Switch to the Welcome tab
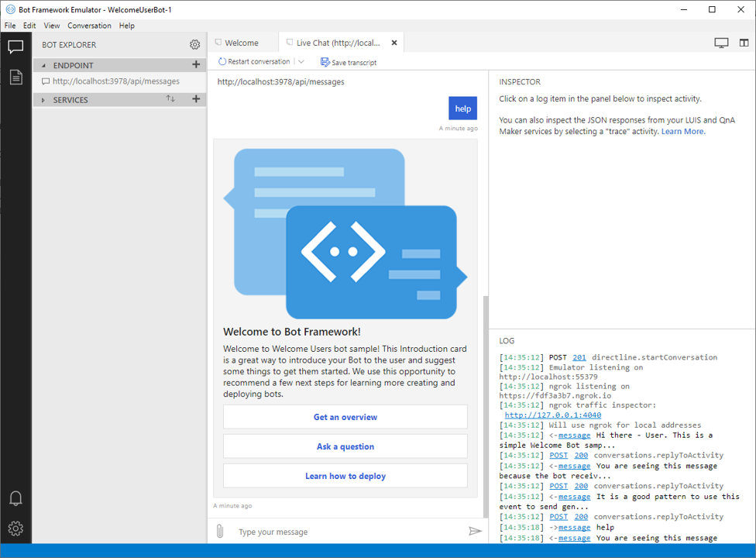756x558 pixels. pos(241,43)
